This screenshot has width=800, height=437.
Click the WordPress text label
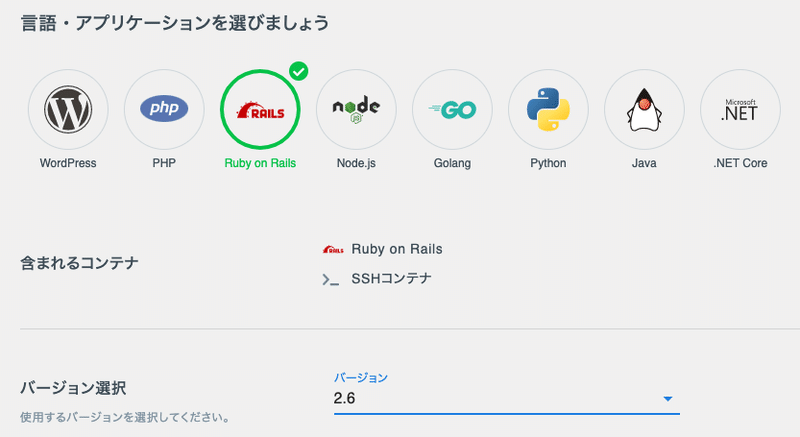68,163
